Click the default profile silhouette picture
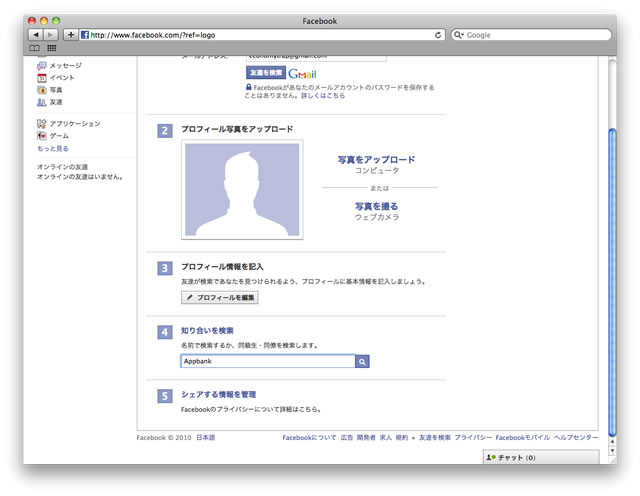Viewport: 640px width, 496px height. 242,190
